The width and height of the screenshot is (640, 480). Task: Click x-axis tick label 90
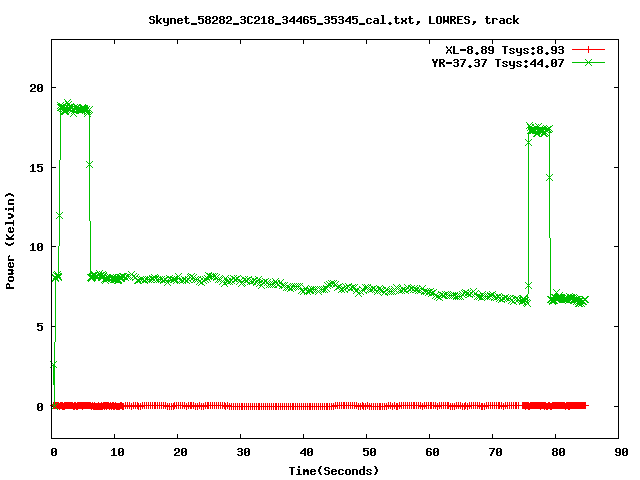tap(621, 452)
